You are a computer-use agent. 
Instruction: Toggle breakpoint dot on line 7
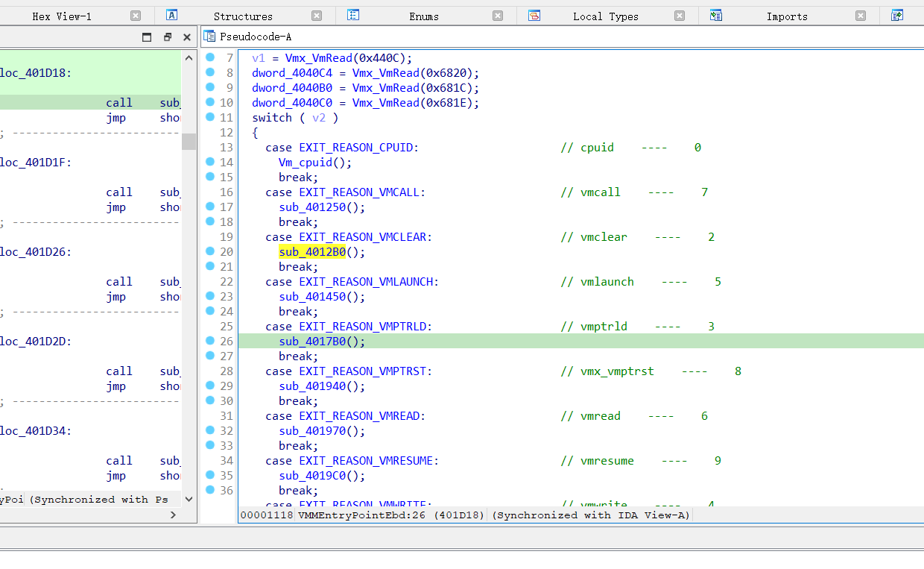[x=210, y=57]
